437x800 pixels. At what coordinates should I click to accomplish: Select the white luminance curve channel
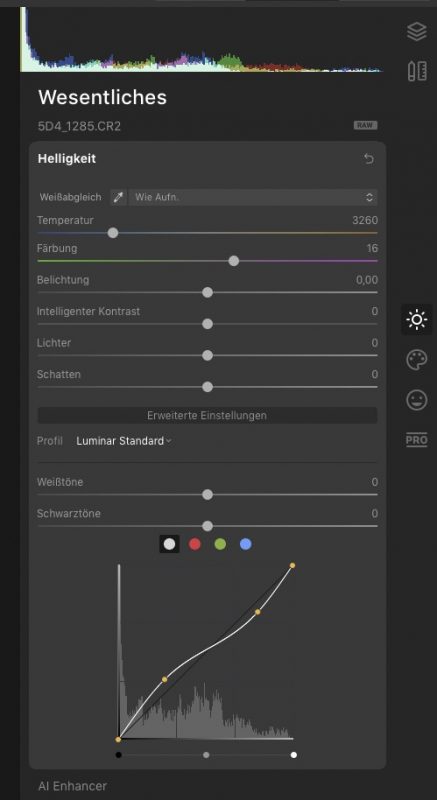click(x=169, y=544)
